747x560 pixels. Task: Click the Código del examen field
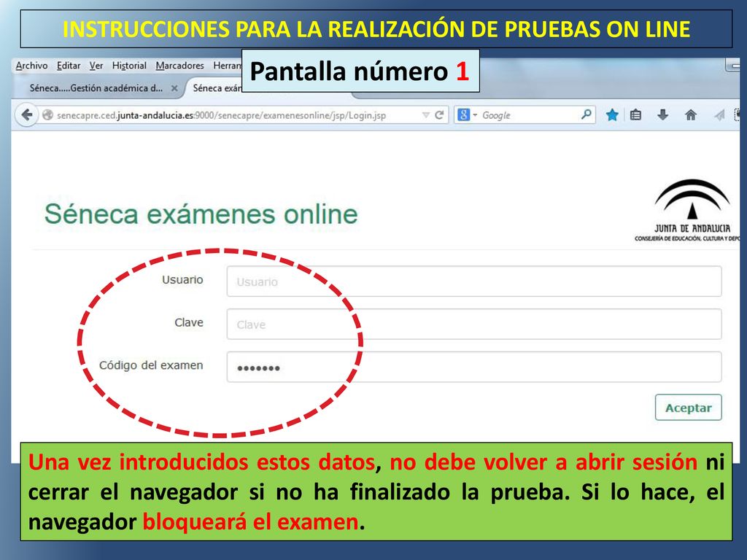474,367
